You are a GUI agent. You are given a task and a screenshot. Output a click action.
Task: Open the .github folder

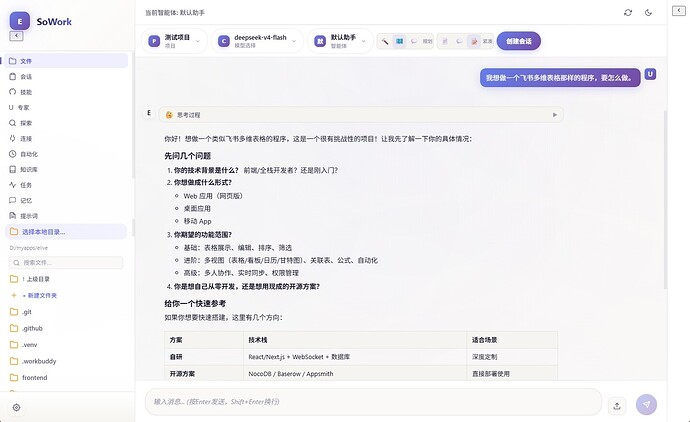point(66,328)
